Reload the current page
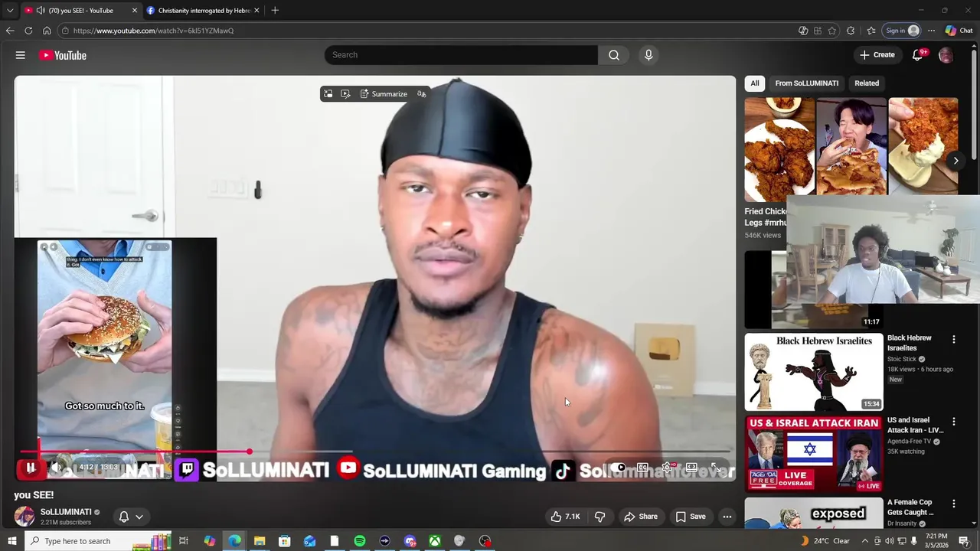The height and width of the screenshot is (551, 980). (x=28, y=31)
